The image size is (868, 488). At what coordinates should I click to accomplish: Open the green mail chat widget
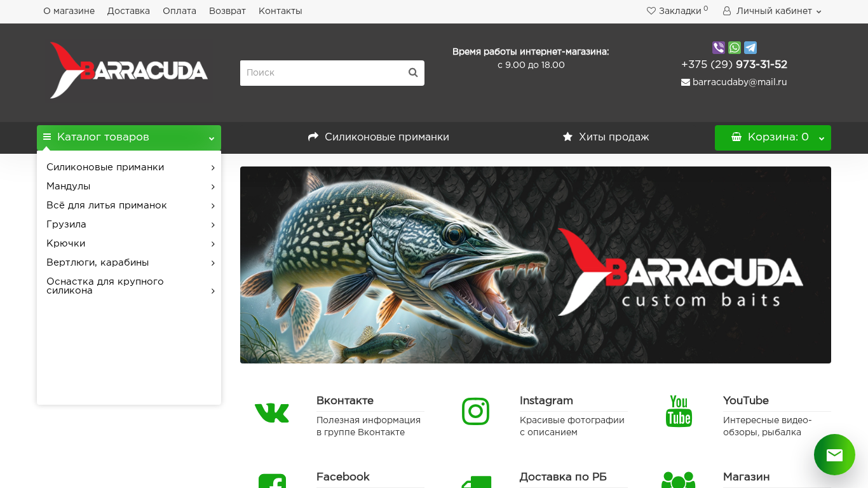click(x=834, y=454)
